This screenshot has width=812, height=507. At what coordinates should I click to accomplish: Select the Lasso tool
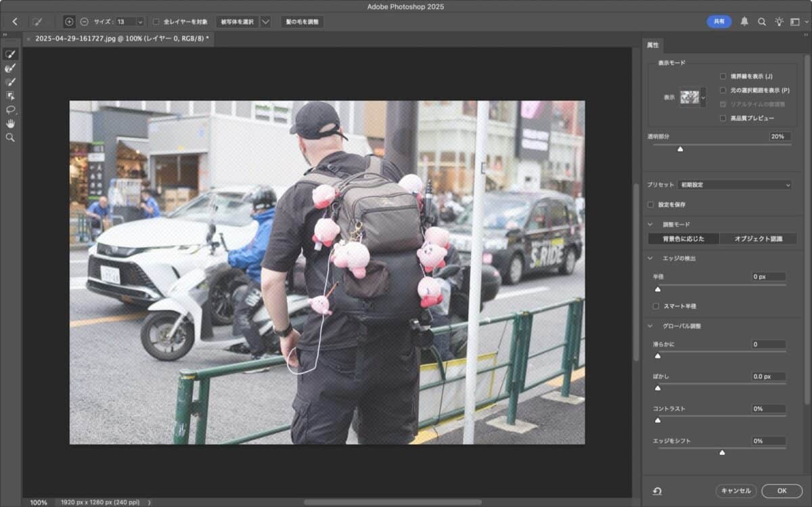pyautogui.click(x=10, y=110)
